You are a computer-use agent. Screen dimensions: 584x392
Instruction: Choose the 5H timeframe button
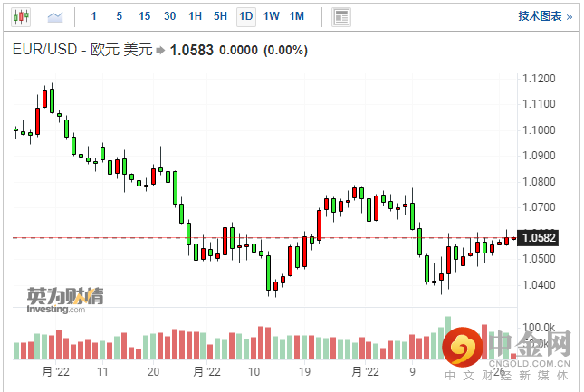tap(221, 16)
